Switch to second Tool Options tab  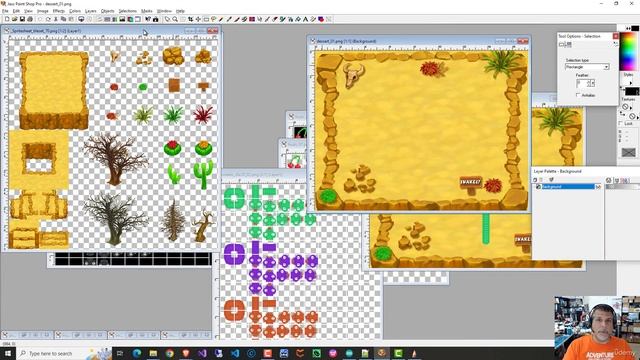click(569, 44)
